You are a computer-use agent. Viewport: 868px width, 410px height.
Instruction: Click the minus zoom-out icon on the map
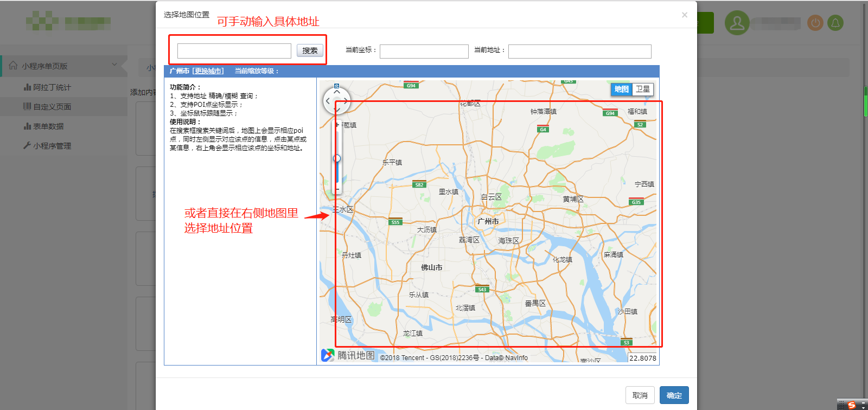tap(337, 190)
